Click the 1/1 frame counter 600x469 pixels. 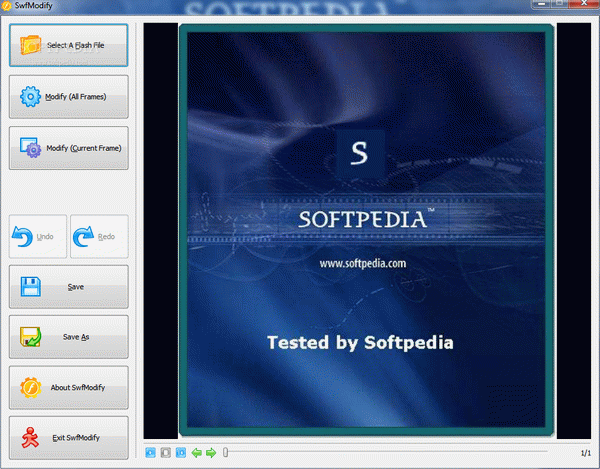tap(585, 453)
